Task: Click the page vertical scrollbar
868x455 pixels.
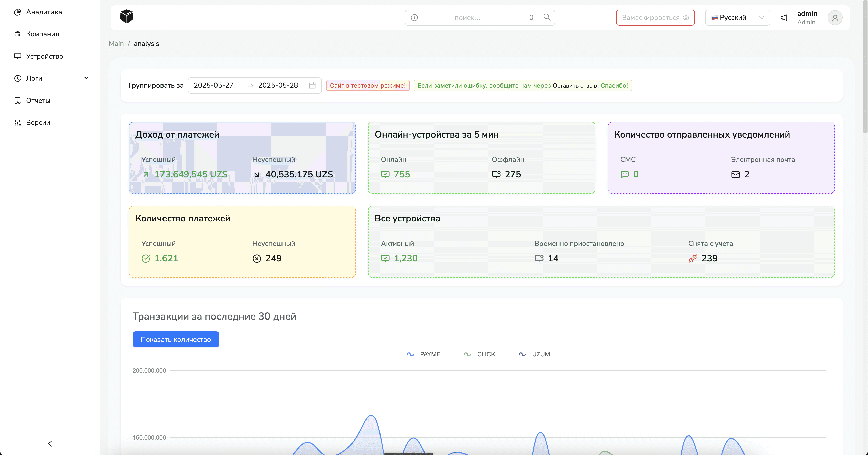Action: pyautogui.click(x=865, y=67)
